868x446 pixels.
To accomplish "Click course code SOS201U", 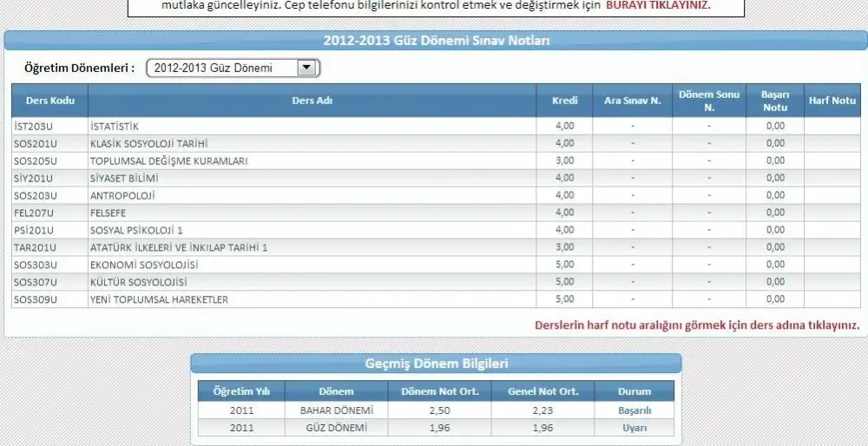I will pos(36,144).
